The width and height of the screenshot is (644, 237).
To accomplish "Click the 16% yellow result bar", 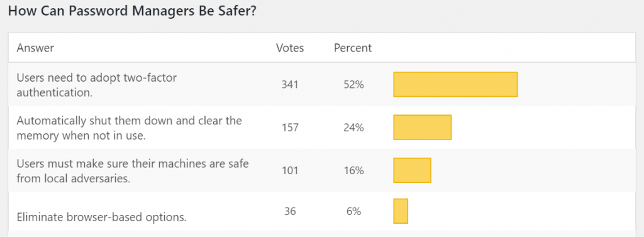I will coord(412,170).
